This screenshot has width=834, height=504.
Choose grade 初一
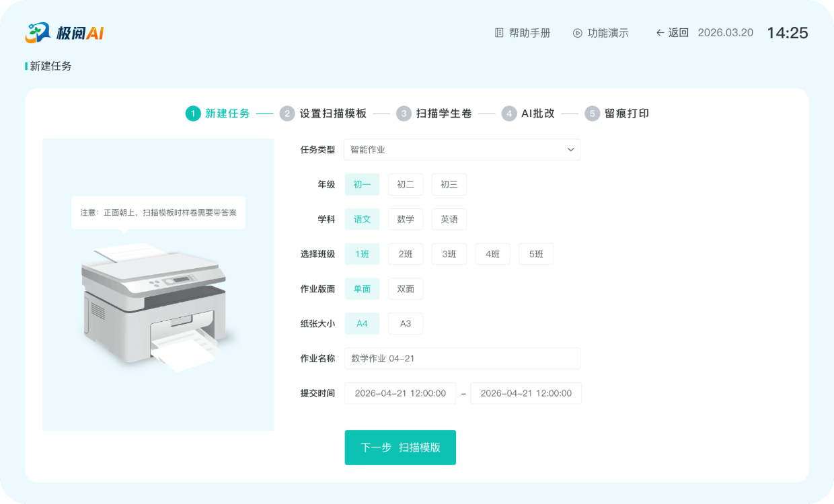[x=362, y=185]
